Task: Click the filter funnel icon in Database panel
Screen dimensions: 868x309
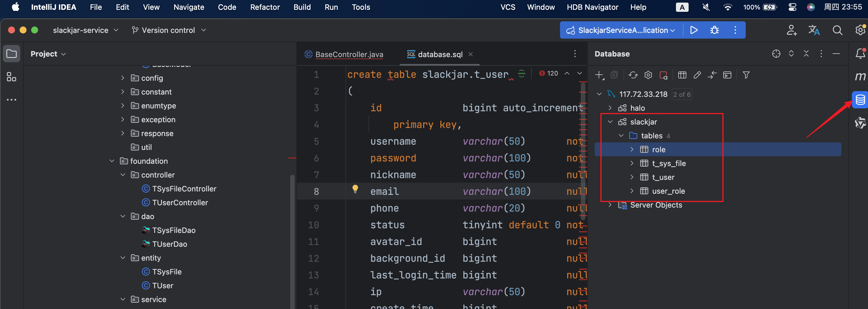Action: (x=746, y=75)
